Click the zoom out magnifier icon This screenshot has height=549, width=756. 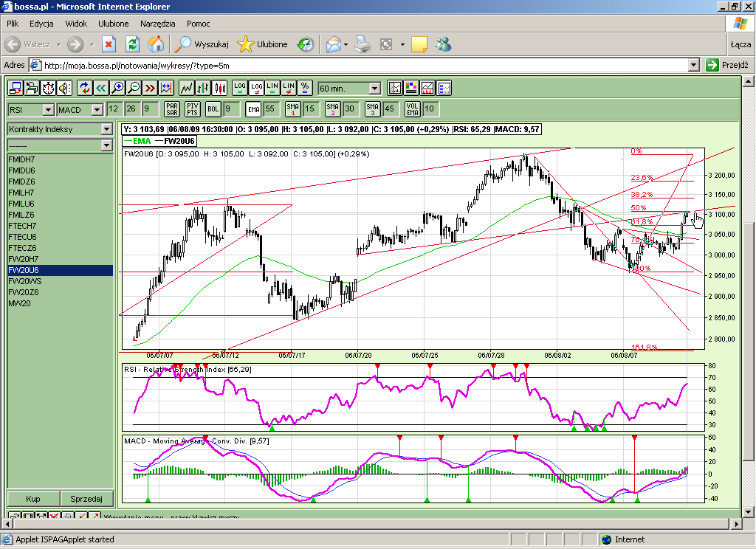[x=134, y=89]
